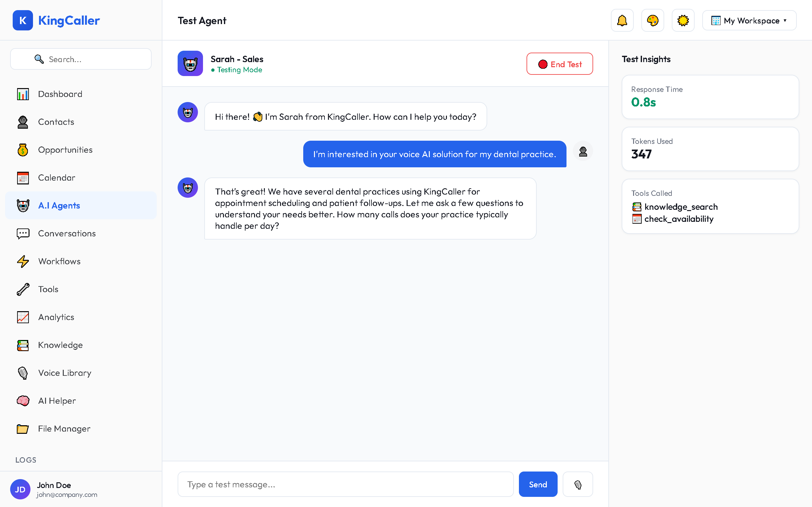The height and width of the screenshot is (507, 812).
Task: Click the test message input field
Action: point(346,484)
